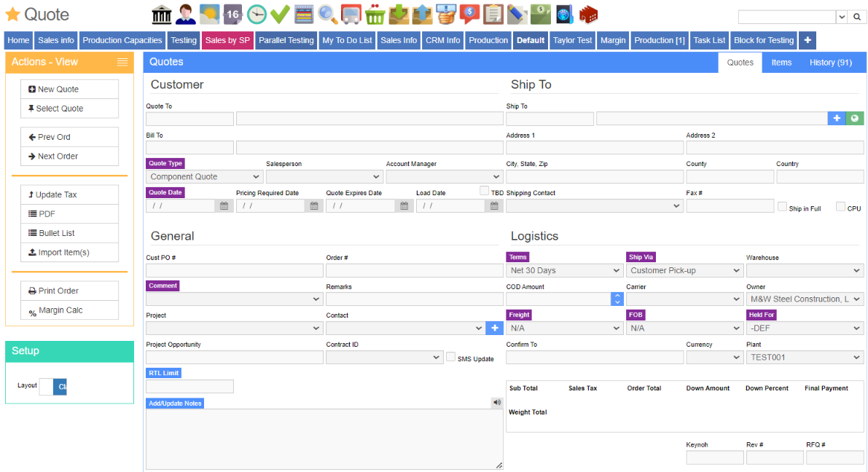Enable the Ship in Full checkbox
The width and height of the screenshot is (868, 472).
(x=782, y=207)
